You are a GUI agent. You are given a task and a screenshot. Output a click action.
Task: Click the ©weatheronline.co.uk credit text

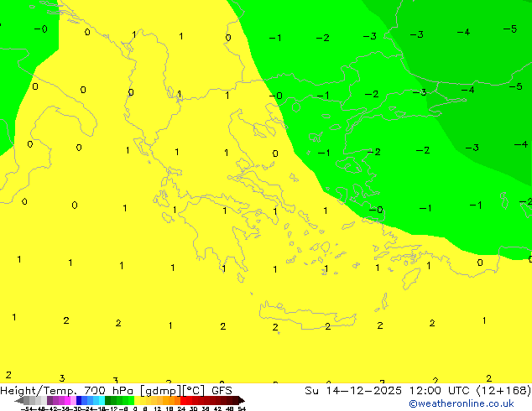pos(462,403)
